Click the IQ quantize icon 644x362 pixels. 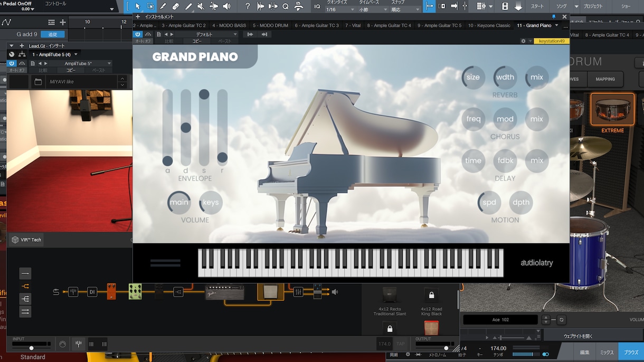coord(317,6)
